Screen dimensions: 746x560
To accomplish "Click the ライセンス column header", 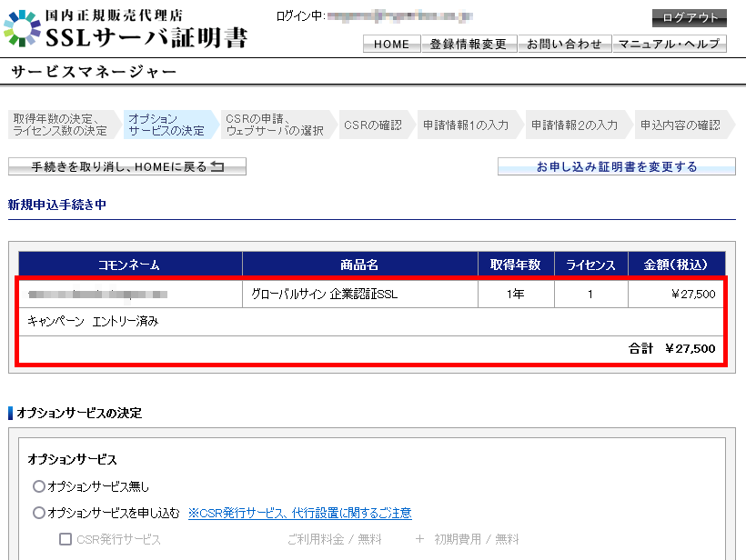I will (591, 265).
